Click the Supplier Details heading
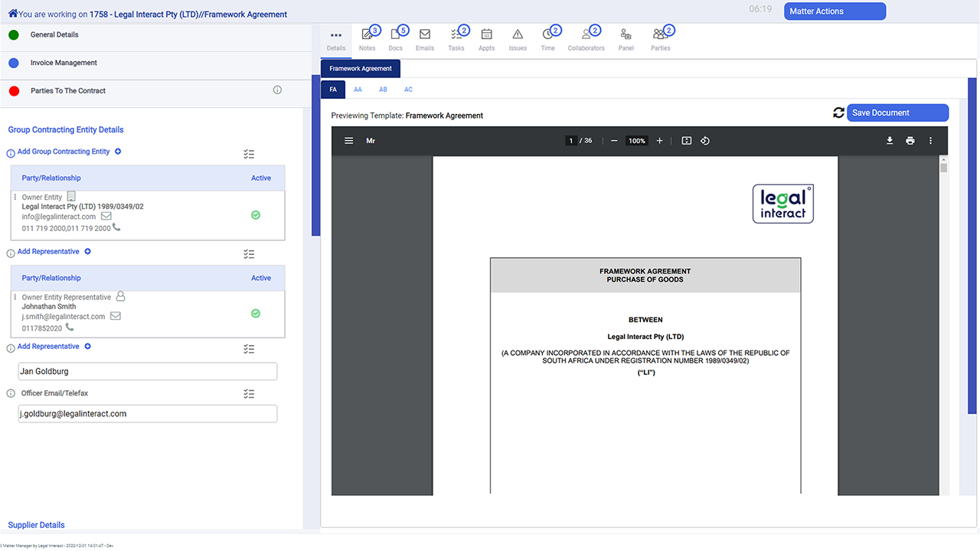 coord(37,525)
